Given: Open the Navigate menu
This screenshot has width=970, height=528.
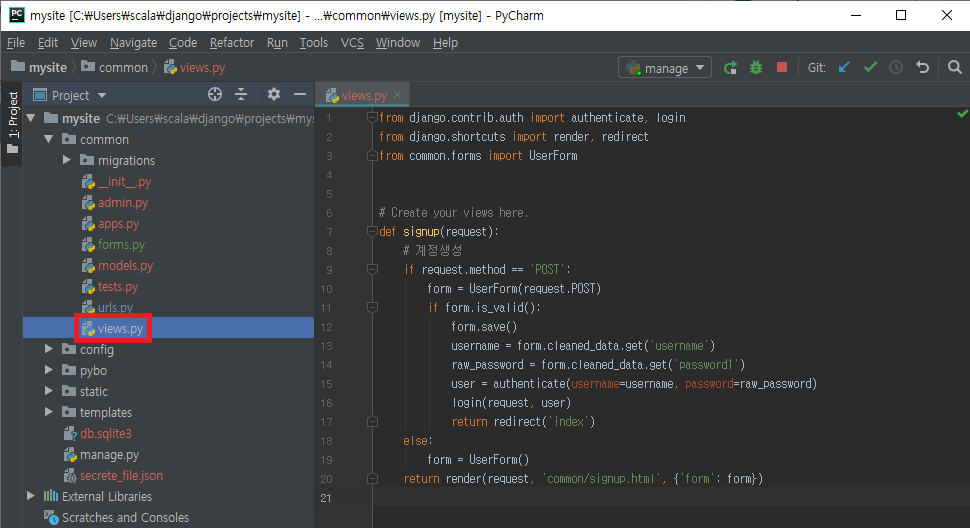Looking at the screenshot, I should [x=133, y=43].
